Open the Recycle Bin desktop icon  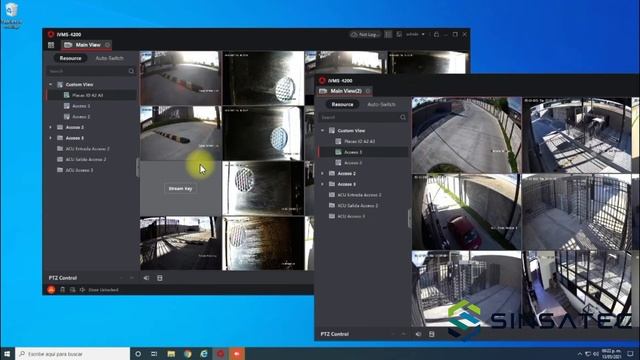[x=11, y=16]
